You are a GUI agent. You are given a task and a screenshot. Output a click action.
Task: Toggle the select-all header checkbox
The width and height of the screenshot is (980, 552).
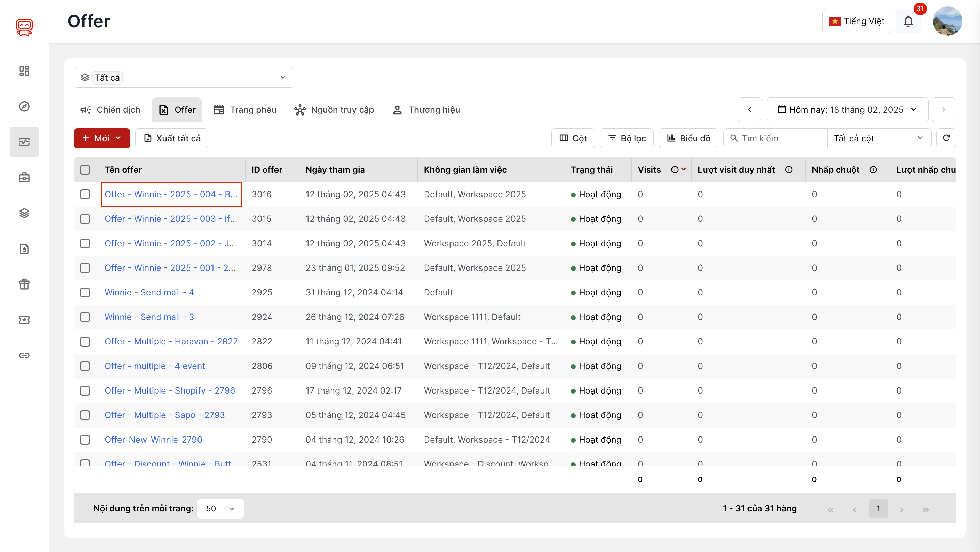coord(85,170)
